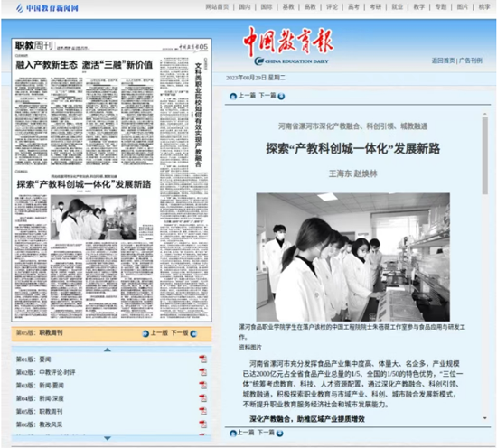This screenshot has height=448, width=497.
Task: Open the PDF icon for 第04版 新闻·深度
Action: (202, 398)
